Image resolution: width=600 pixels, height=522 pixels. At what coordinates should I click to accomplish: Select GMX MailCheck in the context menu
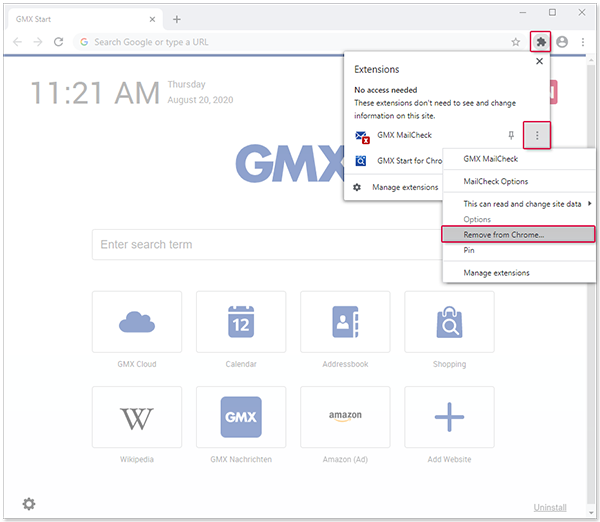pyautogui.click(x=518, y=159)
